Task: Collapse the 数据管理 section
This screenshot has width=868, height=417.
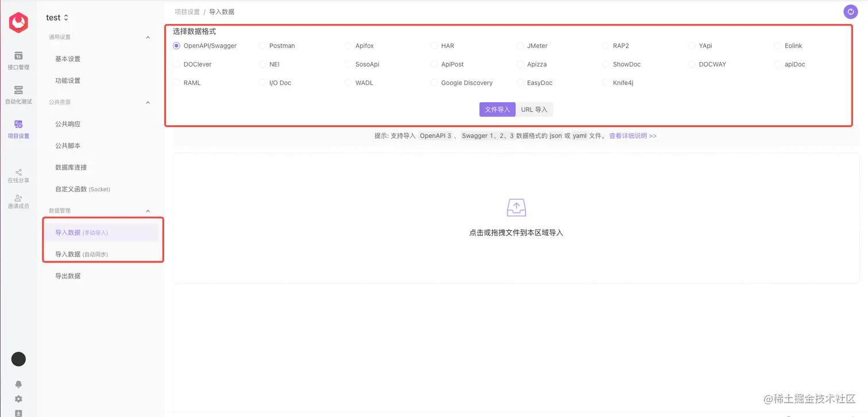Action: point(148,210)
